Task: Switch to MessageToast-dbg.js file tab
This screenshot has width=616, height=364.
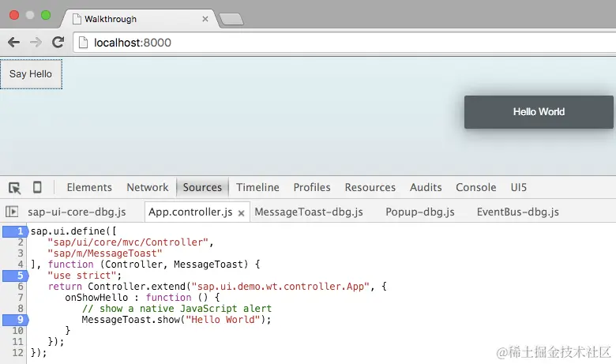Action: pyautogui.click(x=309, y=212)
